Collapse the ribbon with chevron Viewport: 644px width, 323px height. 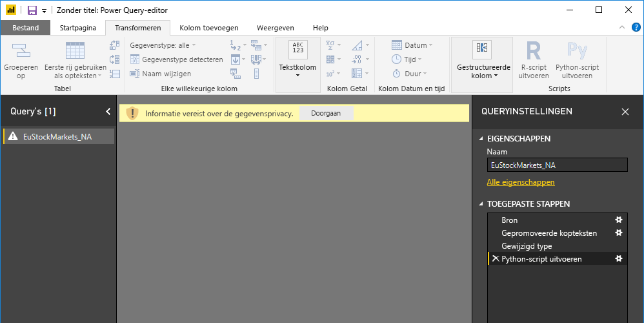click(x=622, y=28)
